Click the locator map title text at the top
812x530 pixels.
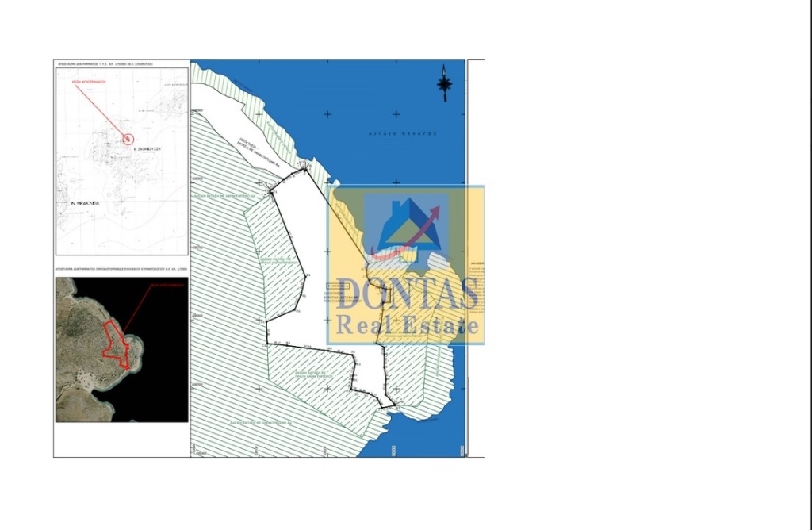click(x=104, y=63)
